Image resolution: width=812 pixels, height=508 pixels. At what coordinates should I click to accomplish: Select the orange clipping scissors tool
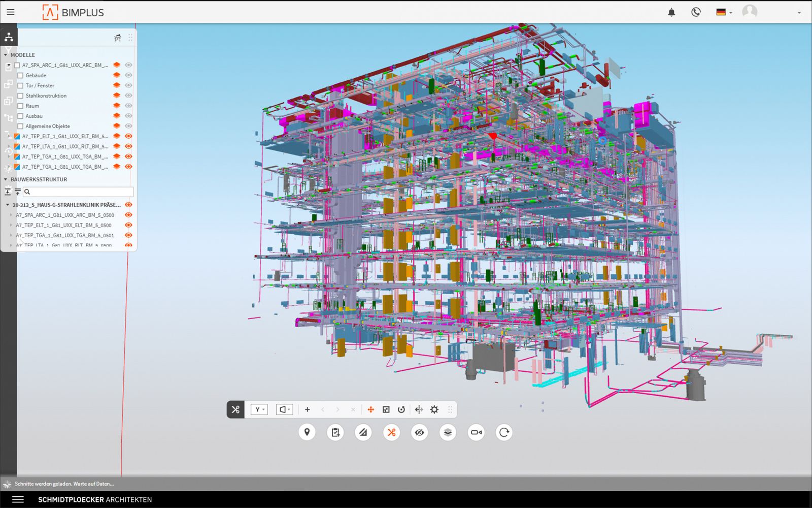[x=392, y=432]
